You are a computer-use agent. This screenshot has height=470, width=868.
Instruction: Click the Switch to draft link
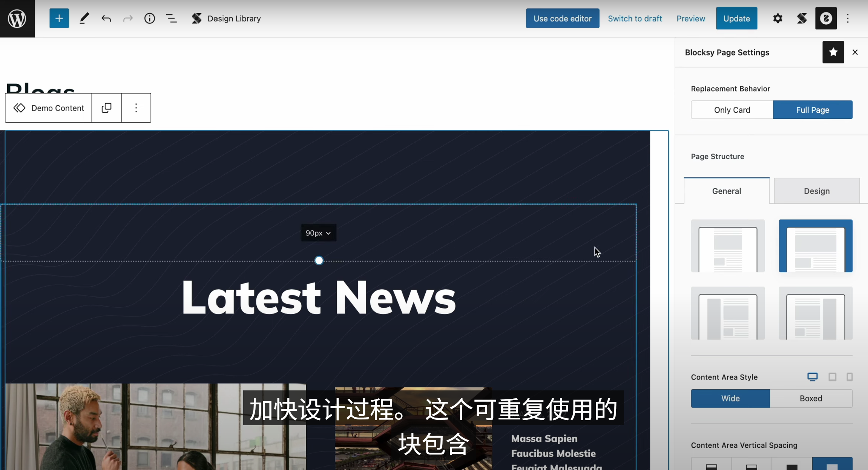coord(635,18)
